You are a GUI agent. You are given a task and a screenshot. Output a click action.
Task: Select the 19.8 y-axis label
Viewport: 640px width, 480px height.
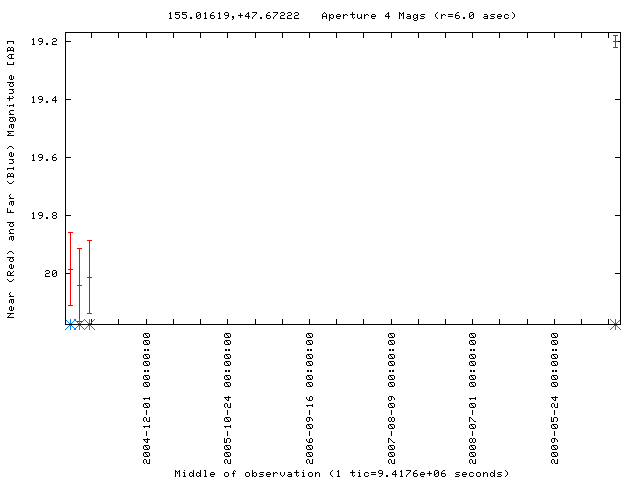click(x=44, y=215)
